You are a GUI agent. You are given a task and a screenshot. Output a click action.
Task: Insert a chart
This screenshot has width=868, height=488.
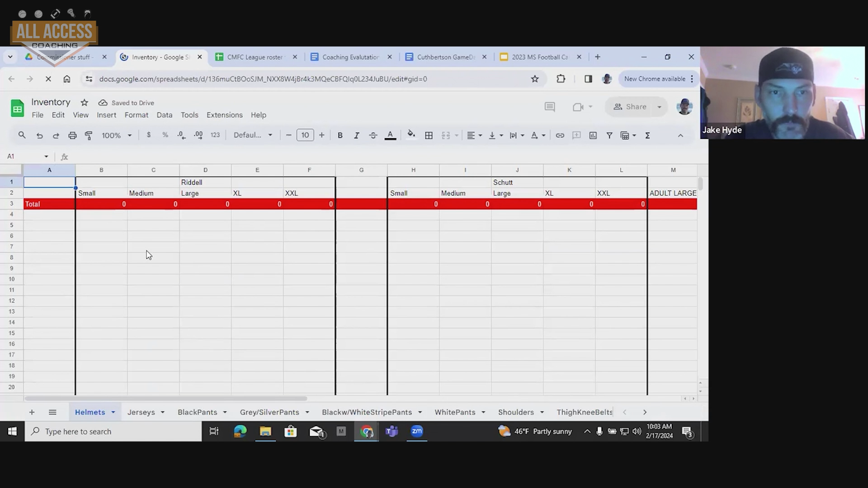[x=593, y=135]
